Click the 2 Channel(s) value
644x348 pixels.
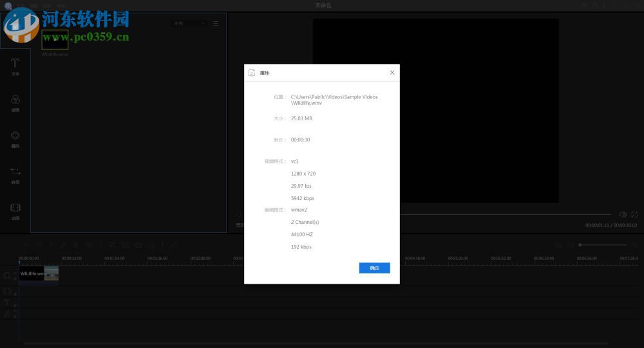click(x=305, y=222)
